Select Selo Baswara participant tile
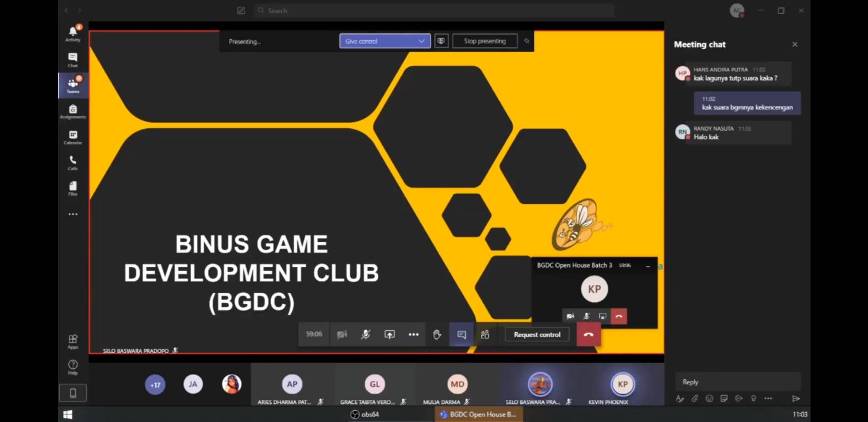Screen dimensions: 868x422 tap(540, 385)
